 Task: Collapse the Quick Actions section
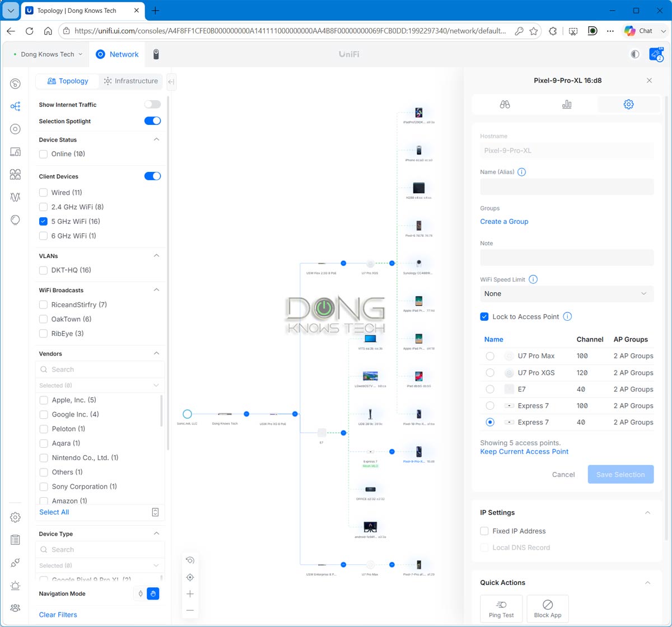[x=648, y=583]
